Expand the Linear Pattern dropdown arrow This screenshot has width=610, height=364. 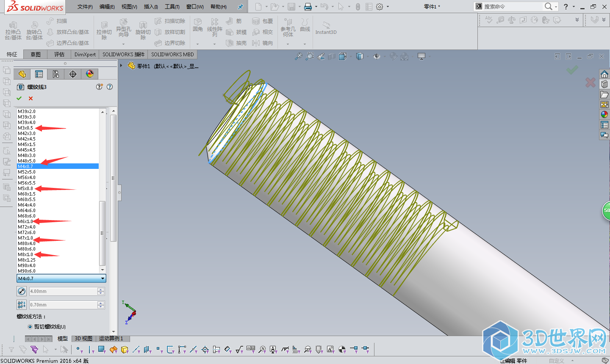214,44
